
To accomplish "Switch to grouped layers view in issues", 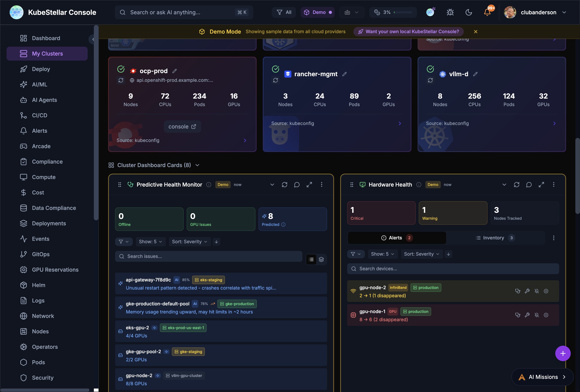I will [321, 259].
